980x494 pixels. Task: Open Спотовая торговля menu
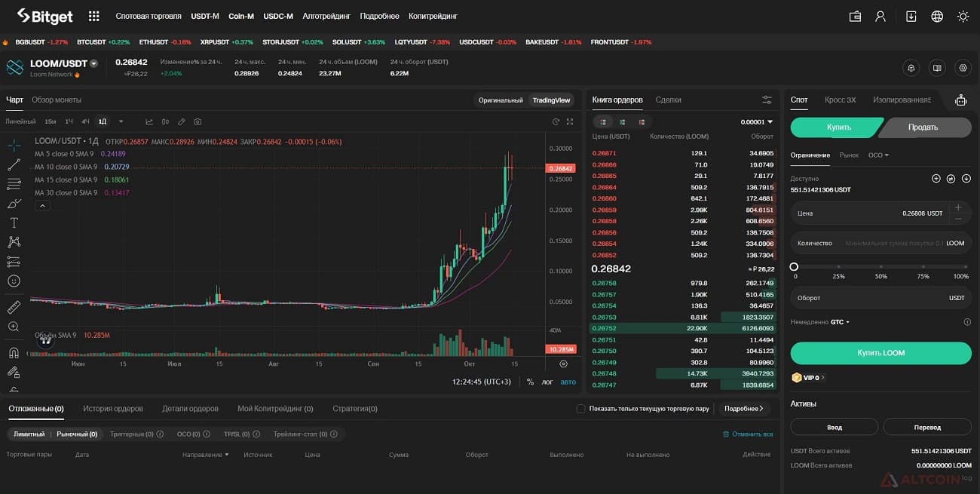149,16
